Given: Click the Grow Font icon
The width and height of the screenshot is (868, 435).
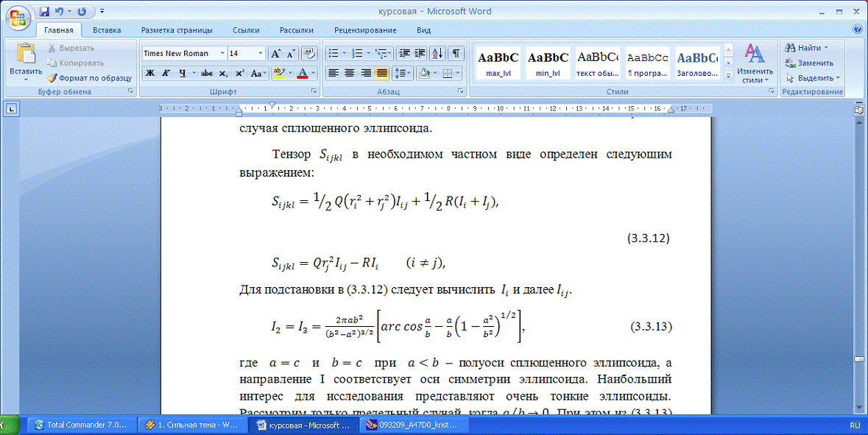Looking at the screenshot, I should [x=275, y=54].
